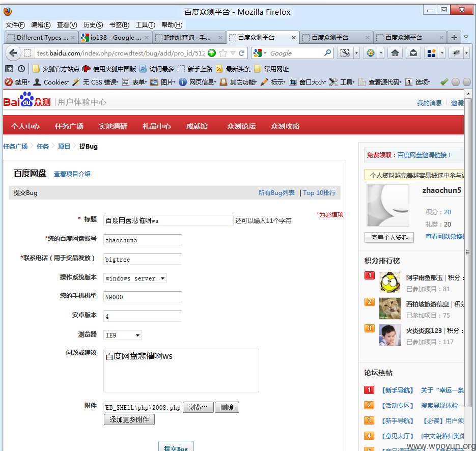Image resolution: width=476 pixels, height=451 pixels.
Task: Open the Cookies dropdown menu
Action: (51, 82)
